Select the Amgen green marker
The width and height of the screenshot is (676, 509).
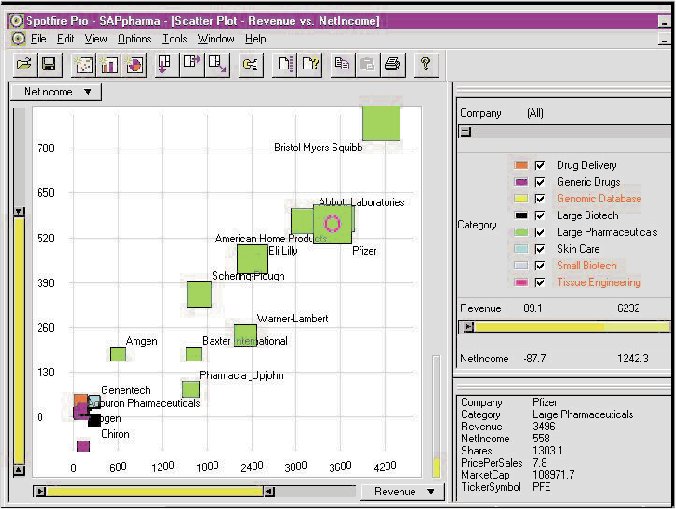click(118, 354)
